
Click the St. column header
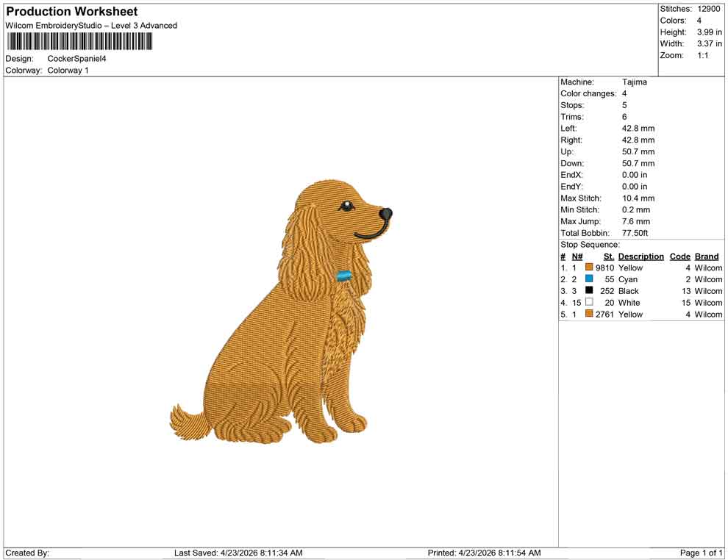tap(608, 256)
